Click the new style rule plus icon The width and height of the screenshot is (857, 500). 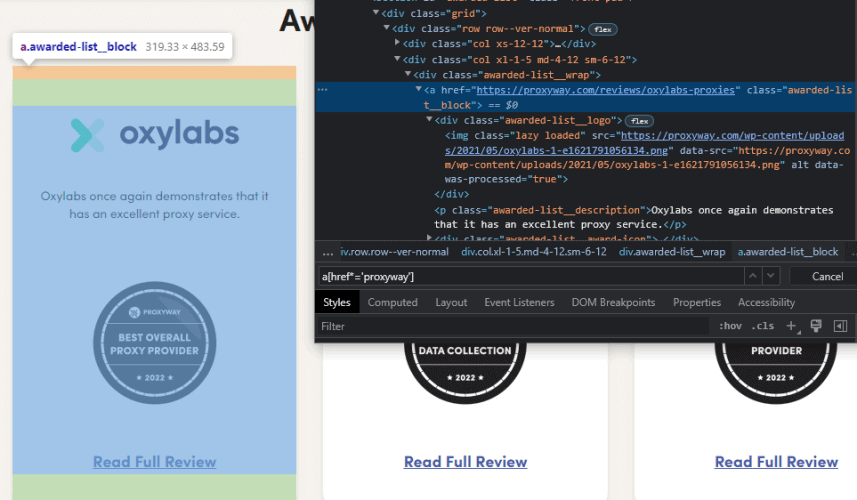[x=791, y=326]
